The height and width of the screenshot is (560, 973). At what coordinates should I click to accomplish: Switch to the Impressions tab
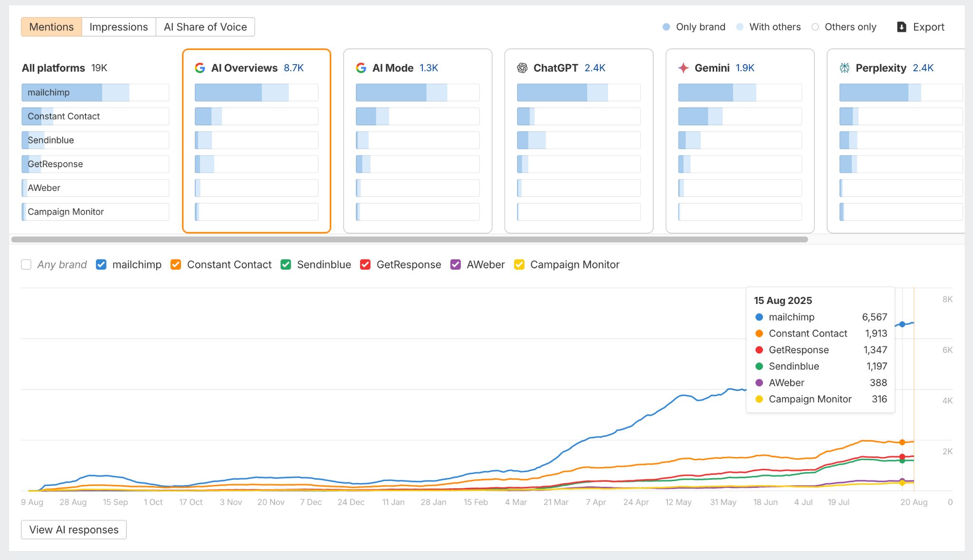(x=119, y=27)
